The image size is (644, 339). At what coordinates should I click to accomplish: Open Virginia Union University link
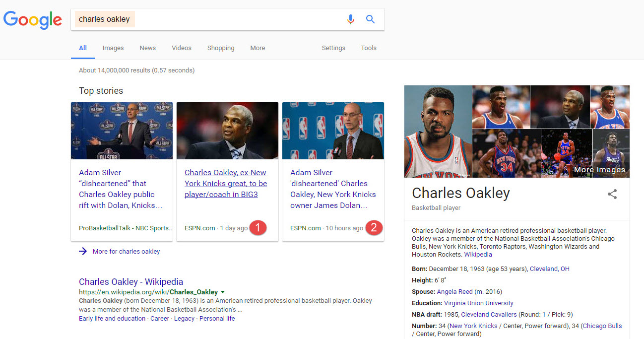point(479,303)
